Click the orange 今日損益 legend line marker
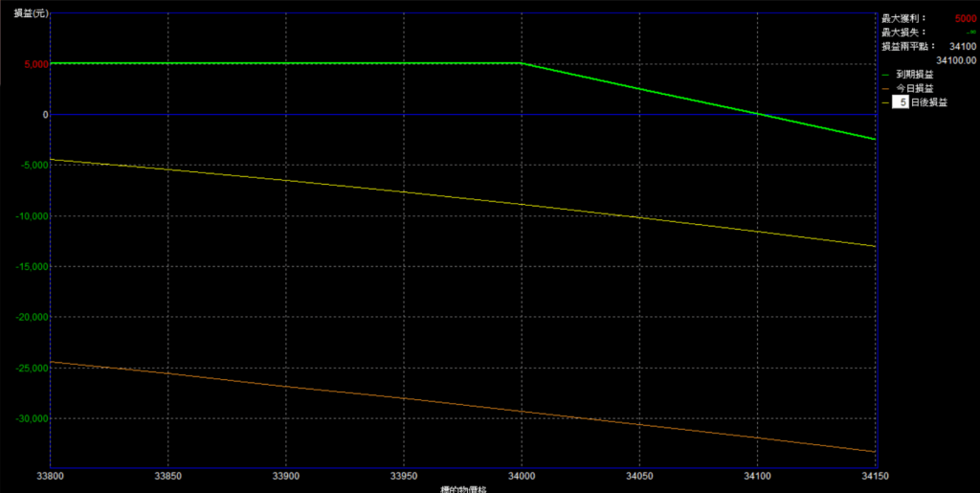Screen dimensions: 980x493 click(x=885, y=88)
